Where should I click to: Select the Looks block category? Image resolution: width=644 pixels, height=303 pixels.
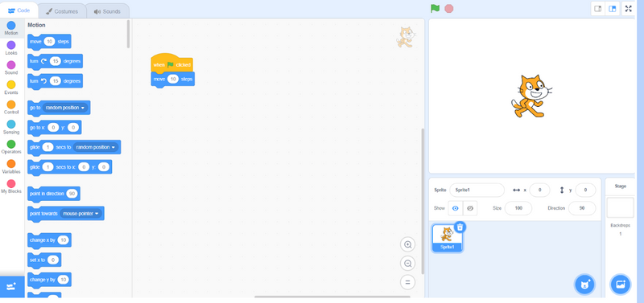point(11,48)
